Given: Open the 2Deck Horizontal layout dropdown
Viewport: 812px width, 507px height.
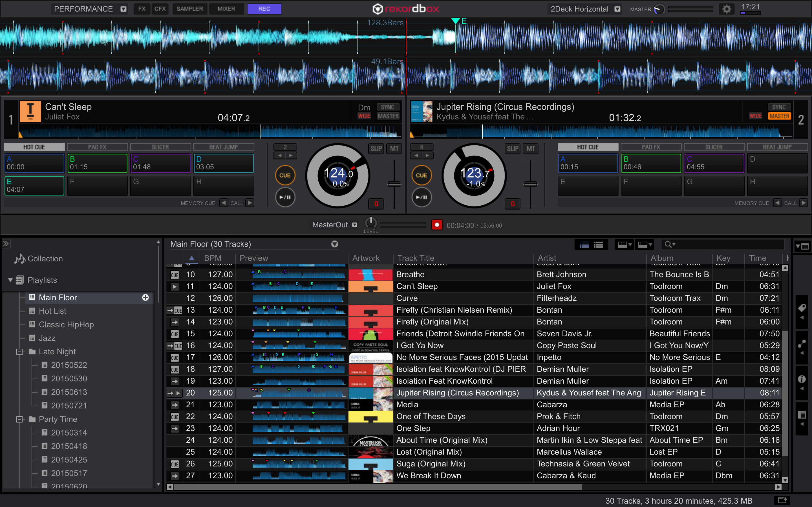Looking at the screenshot, I should pyautogui.click(x=617, y=9).
